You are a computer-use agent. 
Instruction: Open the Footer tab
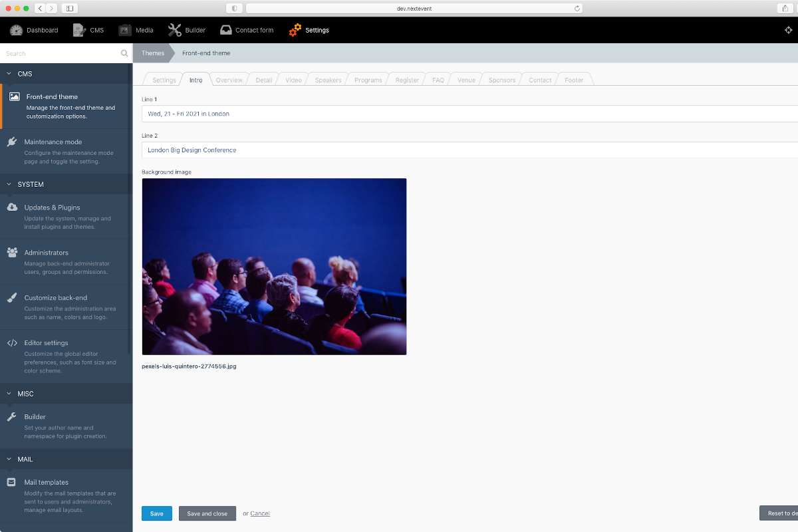(x=574, y=80)
